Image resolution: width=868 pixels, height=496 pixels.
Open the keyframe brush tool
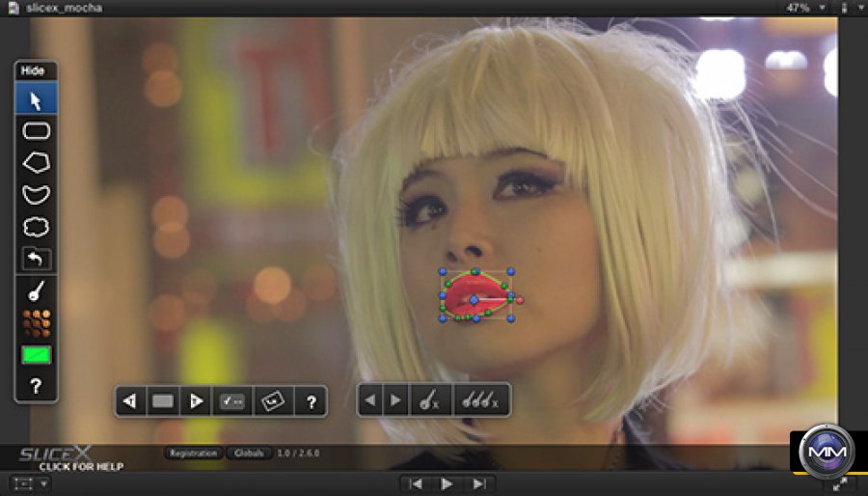click(36, 289)
